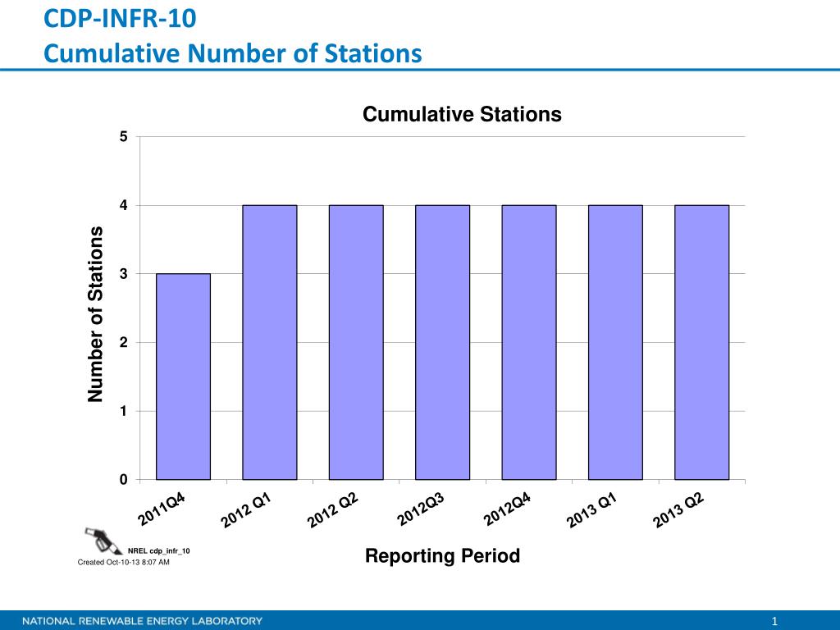Click the 'Reporting Period' axis label
840x630 pixels.
(442, 555)
